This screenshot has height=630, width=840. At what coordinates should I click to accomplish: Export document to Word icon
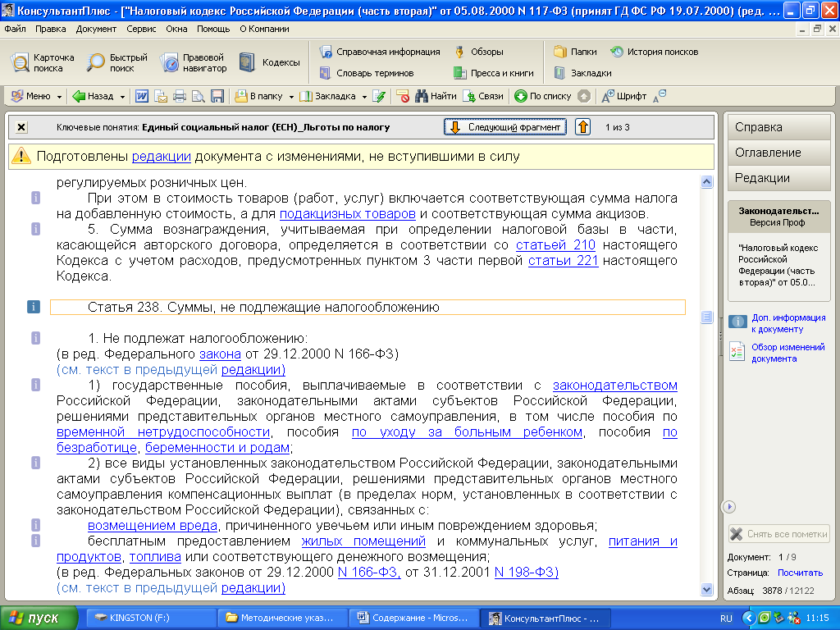click(141, 97)
